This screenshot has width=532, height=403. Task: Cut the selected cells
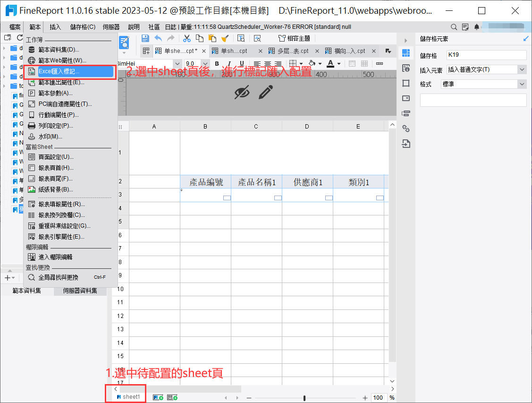186,38
